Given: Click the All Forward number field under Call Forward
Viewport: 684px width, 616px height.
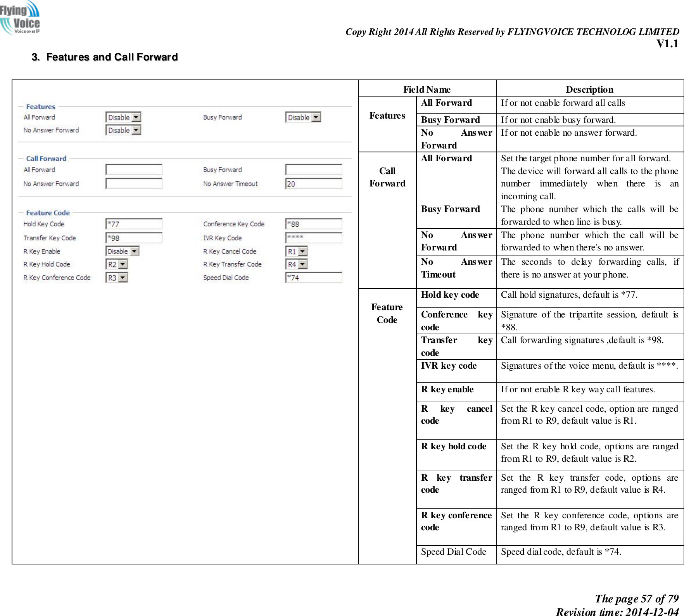Looking at the screenshot, I should pos(134,169).
